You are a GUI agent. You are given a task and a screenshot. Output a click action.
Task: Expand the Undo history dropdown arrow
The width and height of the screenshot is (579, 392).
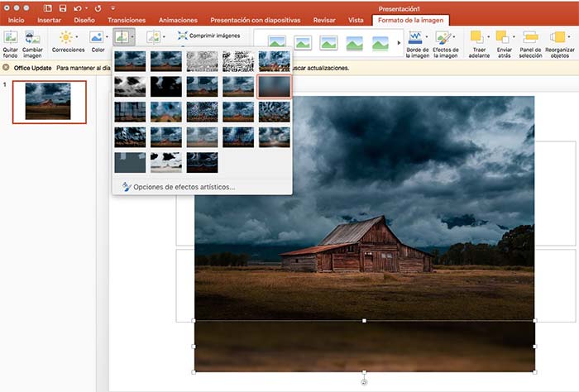point(86,8)
